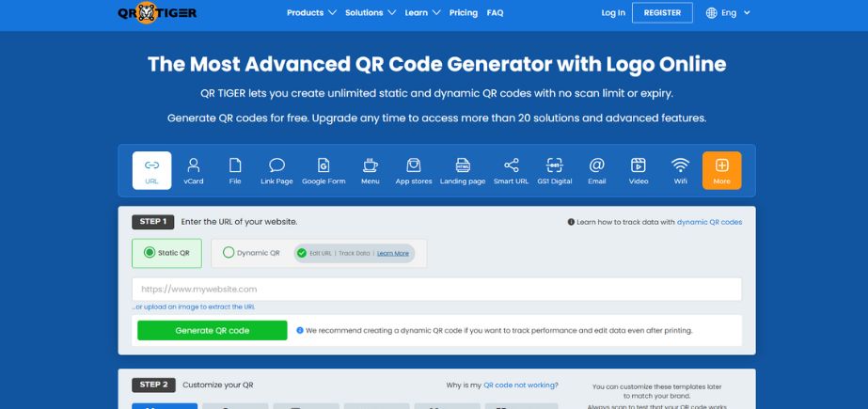868x409 pixels.
Task: Focus the website URL input field
Action: pyautogui.click(x=436, y=289)
